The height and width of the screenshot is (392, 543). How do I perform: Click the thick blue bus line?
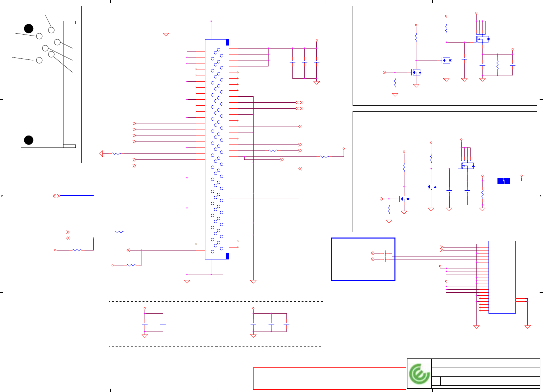(77, 196)
